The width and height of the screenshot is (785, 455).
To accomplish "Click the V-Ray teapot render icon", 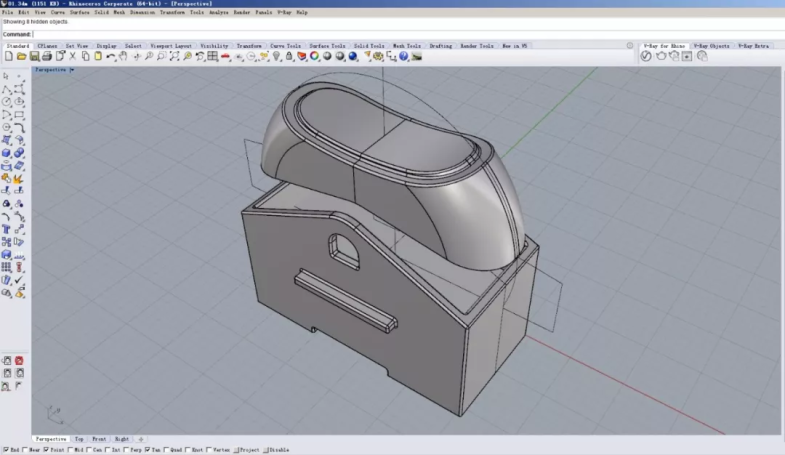I will (660, 57).
